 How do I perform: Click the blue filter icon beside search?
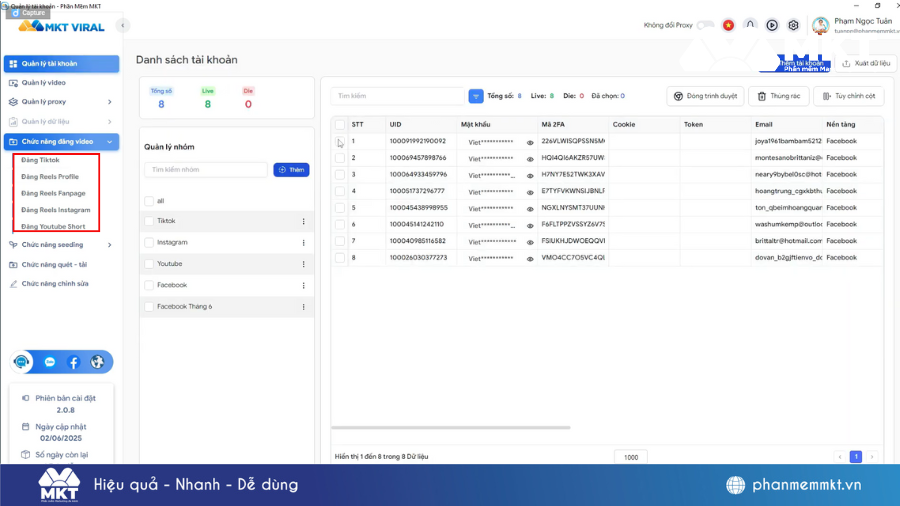tap(476, 96)
